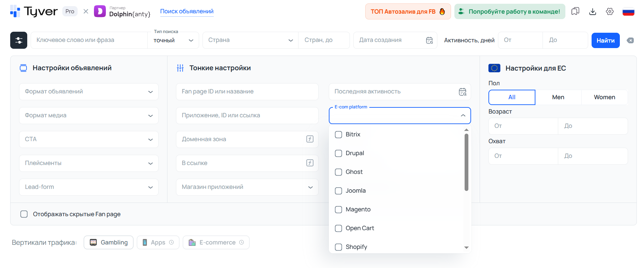Open bookmarks icon in top header
This screenshot has height=268, width=644.
click(575, 11)
